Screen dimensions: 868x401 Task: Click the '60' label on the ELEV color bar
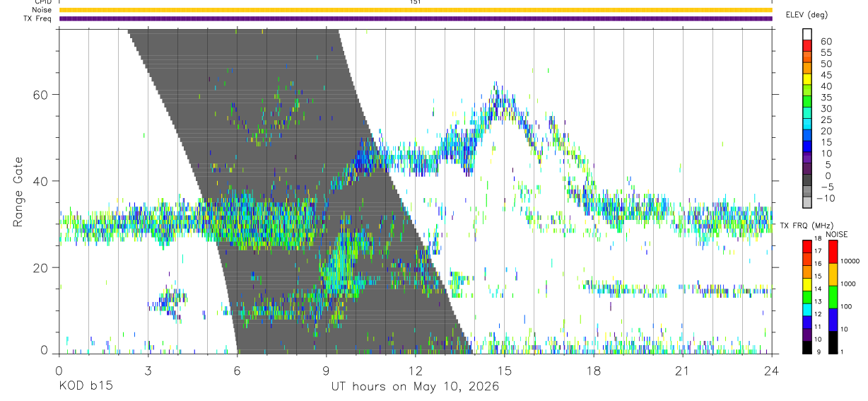click(x=826, y=41)
